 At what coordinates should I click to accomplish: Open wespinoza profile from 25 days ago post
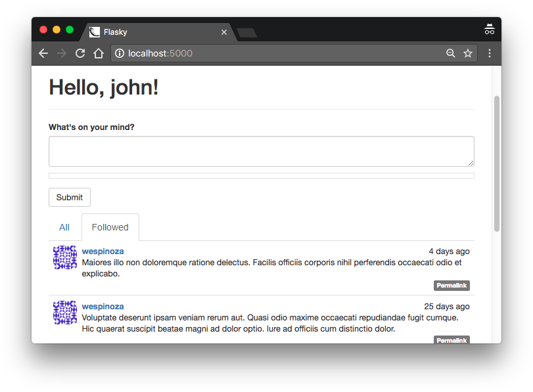click(x=103, y=307)
